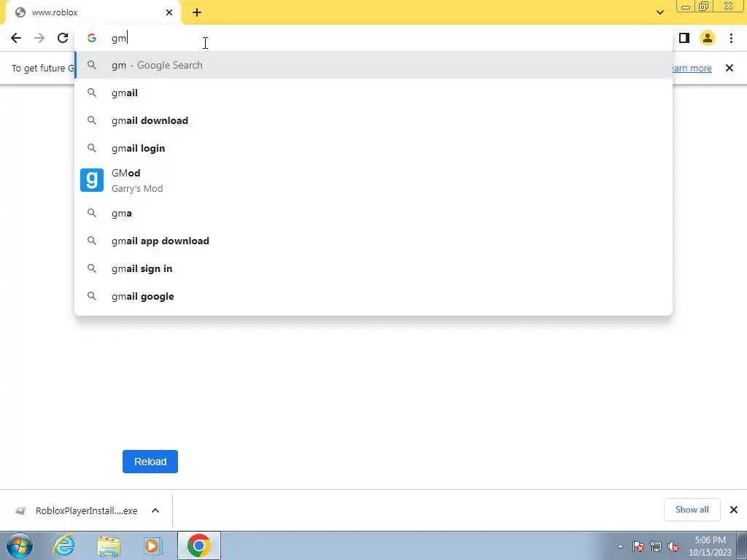Click into the address bar containing "gm"
Screen dimensions: 747x560
pos(373,38)
